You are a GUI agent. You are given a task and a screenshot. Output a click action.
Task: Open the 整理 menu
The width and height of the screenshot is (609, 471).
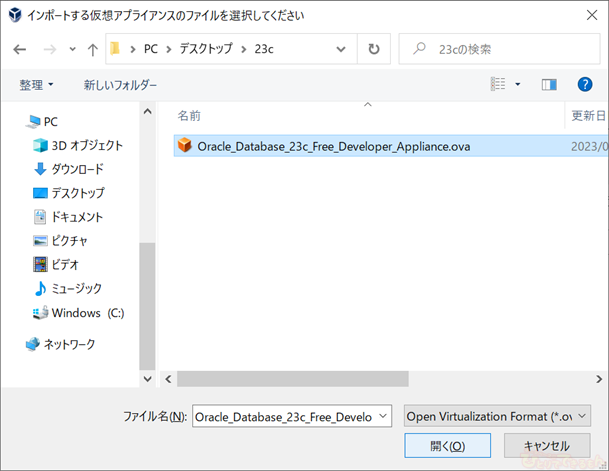37,85
